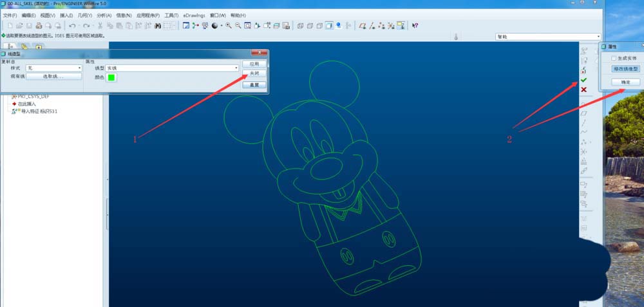Open the 工具(T) menu

click(171, 15)
